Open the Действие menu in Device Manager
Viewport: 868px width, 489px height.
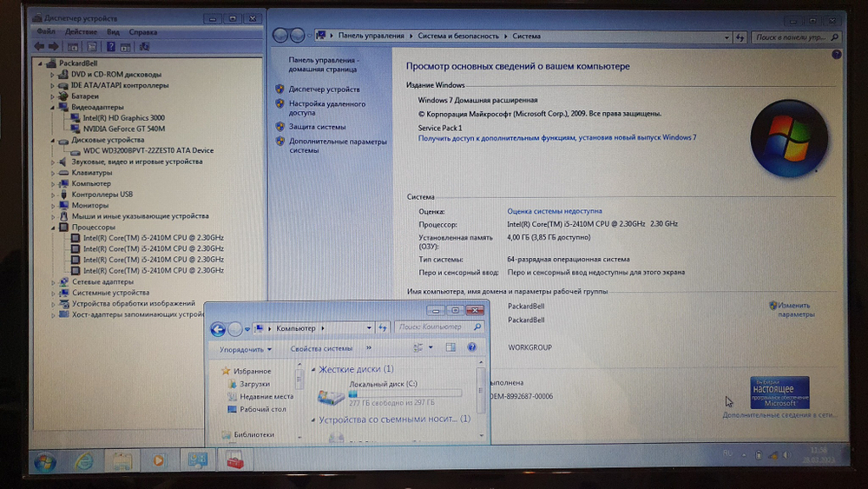[81, 32]
